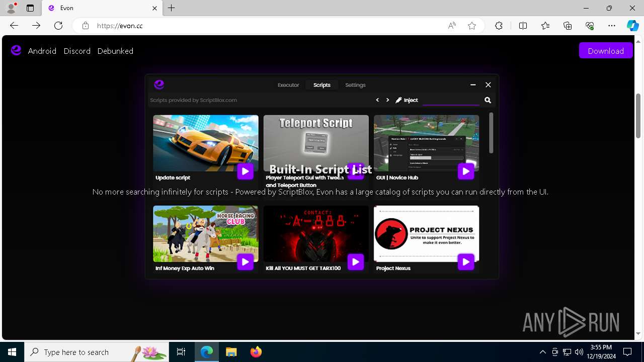Run the Update script
The image size is (644, 362).
(x=245, y=171)
